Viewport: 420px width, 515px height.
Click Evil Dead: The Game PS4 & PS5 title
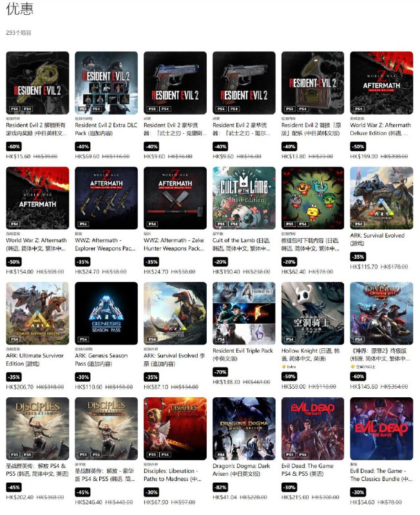307,470
